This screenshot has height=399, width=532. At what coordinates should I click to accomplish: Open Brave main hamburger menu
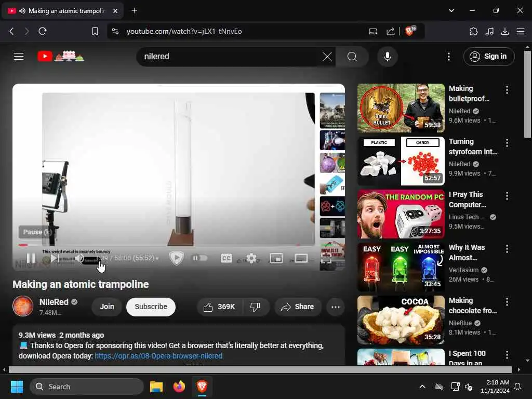[521, 32]
